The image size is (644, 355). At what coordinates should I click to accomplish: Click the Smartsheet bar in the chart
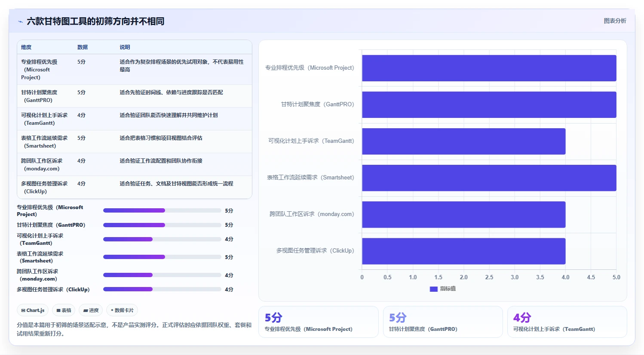[489, 178]
